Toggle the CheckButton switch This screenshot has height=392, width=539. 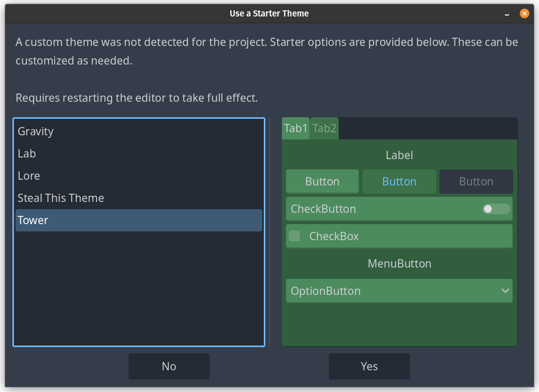pyautogui.click(x=496, y=209)
